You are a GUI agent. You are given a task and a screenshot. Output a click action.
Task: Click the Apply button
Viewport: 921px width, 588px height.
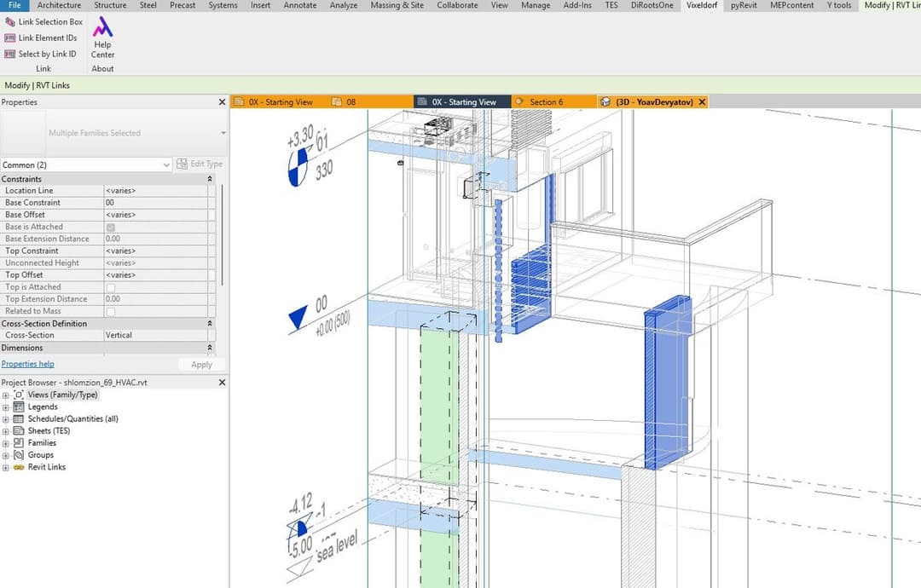click(x=201, y=365)
